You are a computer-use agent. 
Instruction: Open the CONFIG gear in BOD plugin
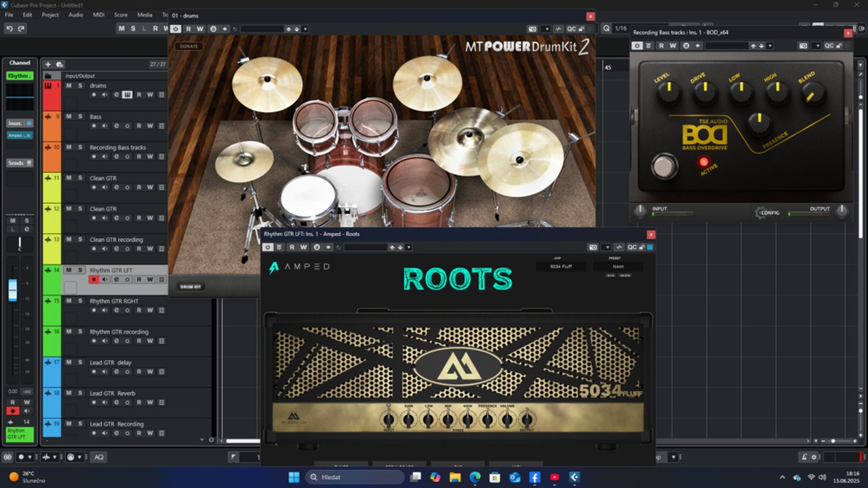(x=767, y=212)
